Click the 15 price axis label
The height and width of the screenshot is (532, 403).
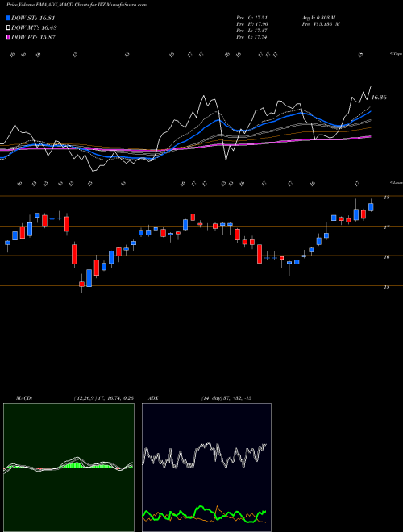(387, 287)
